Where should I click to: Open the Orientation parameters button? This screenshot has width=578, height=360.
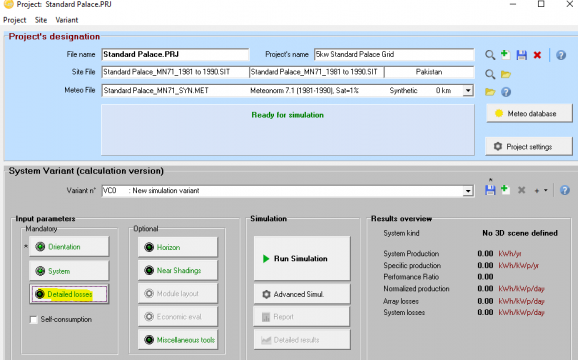pyautogui.click(x=69, y=247)
